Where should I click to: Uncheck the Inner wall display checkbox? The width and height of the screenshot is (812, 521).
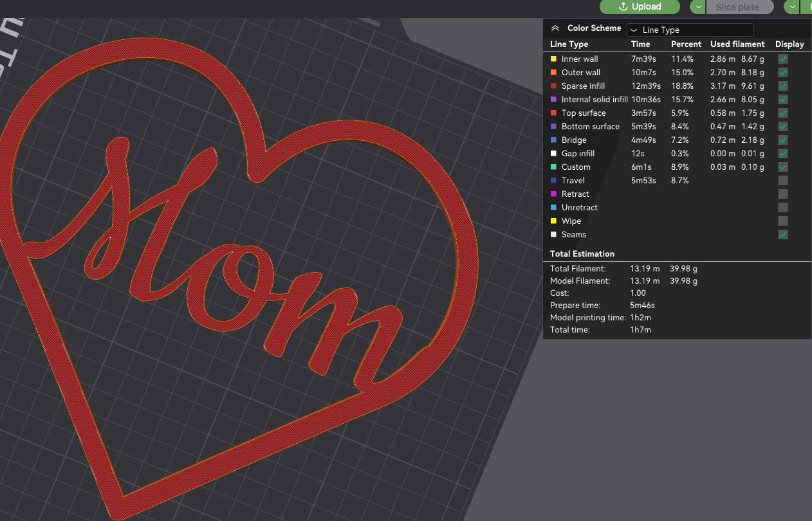tap(783, 59)
